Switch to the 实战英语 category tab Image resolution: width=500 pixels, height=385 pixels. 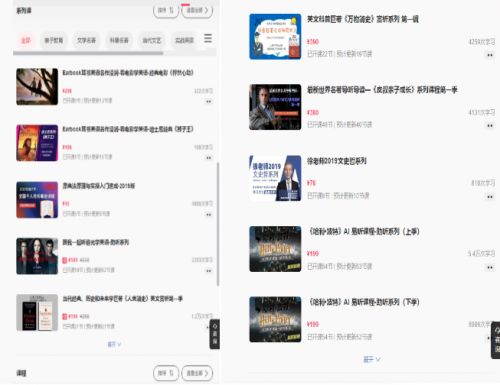pos(184,41)
